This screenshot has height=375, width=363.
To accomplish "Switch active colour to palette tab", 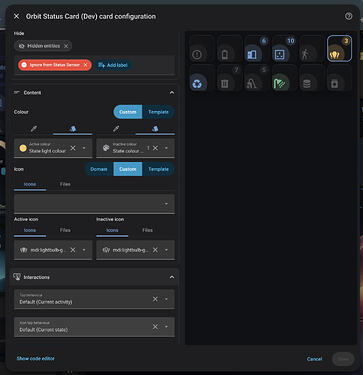I will tap(72, 129).
